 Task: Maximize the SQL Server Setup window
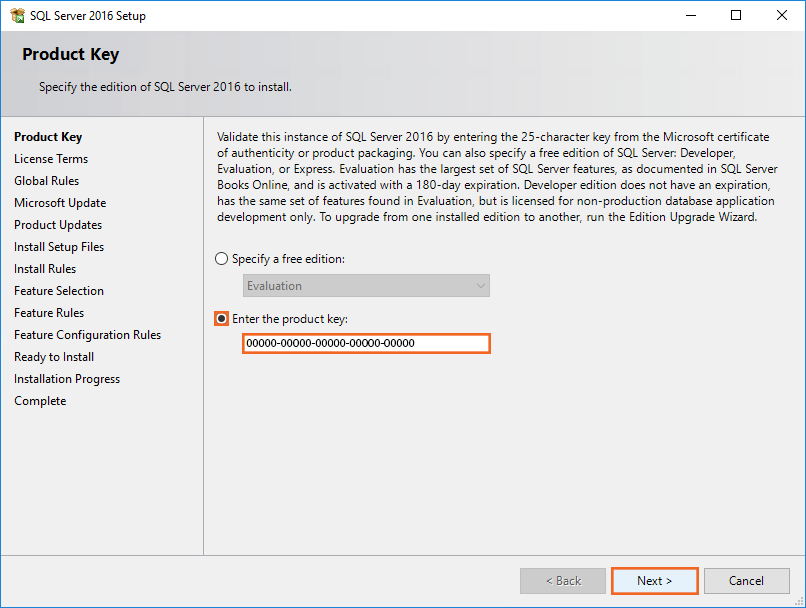[736, 16]
